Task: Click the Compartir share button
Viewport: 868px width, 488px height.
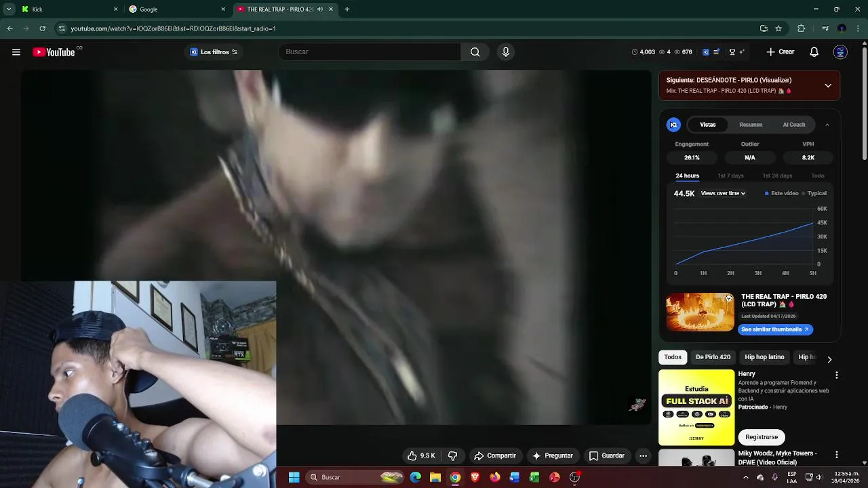Action: pos(495,456)
